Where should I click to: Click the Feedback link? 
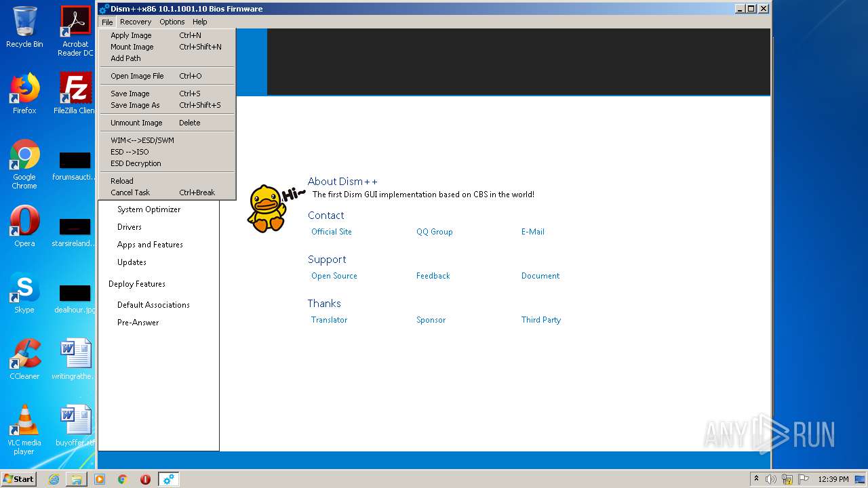pos(433,276)
